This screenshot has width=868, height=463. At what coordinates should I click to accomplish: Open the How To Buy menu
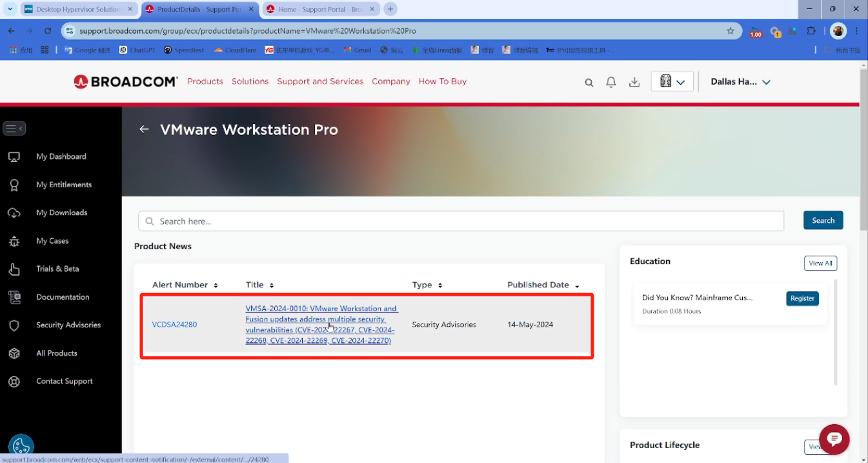pyautogui.click(x=442, y=81)
